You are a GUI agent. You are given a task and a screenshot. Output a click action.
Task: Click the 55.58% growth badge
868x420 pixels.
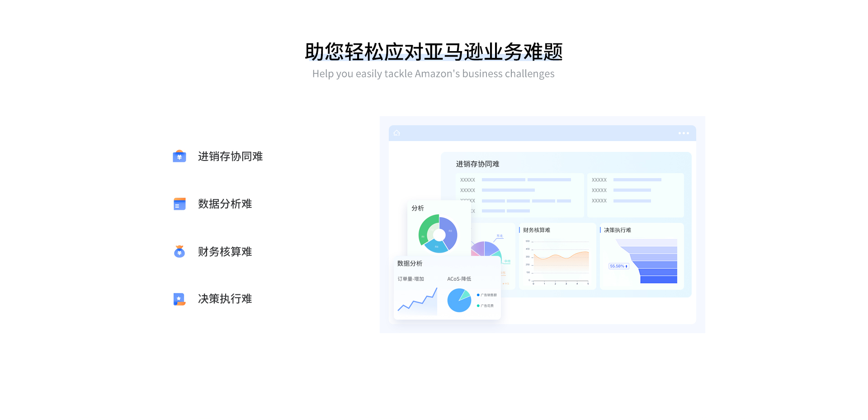coord(618,266)
